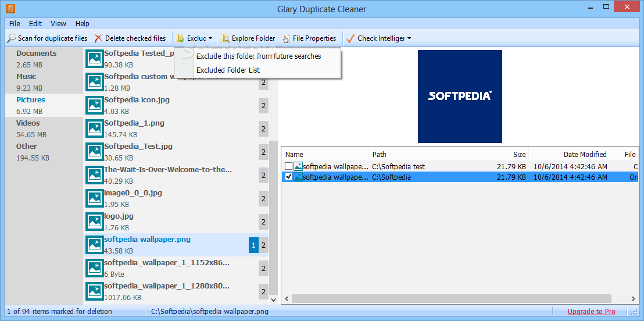Select softpedia wallpaper.png file name
The width and height of the screenshot is (644, 321).
click(x=147, y=239)
